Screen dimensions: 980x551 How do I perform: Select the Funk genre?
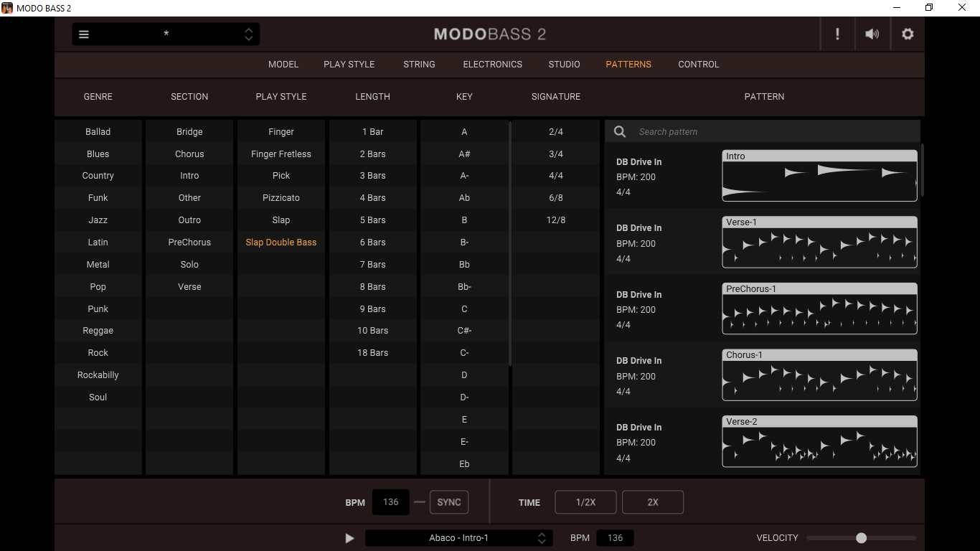pos(98,198)
